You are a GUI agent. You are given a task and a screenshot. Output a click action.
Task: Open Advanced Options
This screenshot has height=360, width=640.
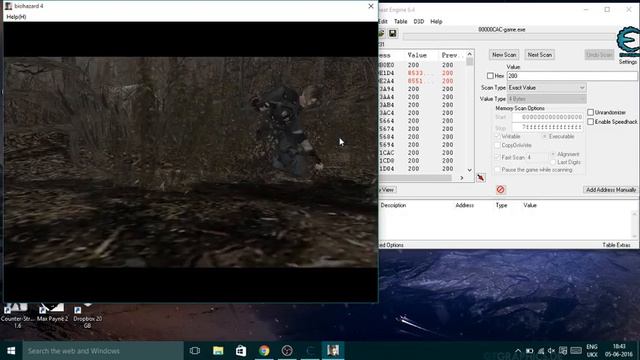391,245
